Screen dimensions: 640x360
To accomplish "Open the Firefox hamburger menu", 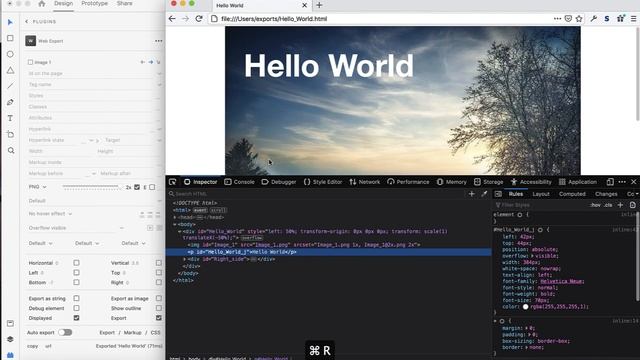I will point(633,19).
